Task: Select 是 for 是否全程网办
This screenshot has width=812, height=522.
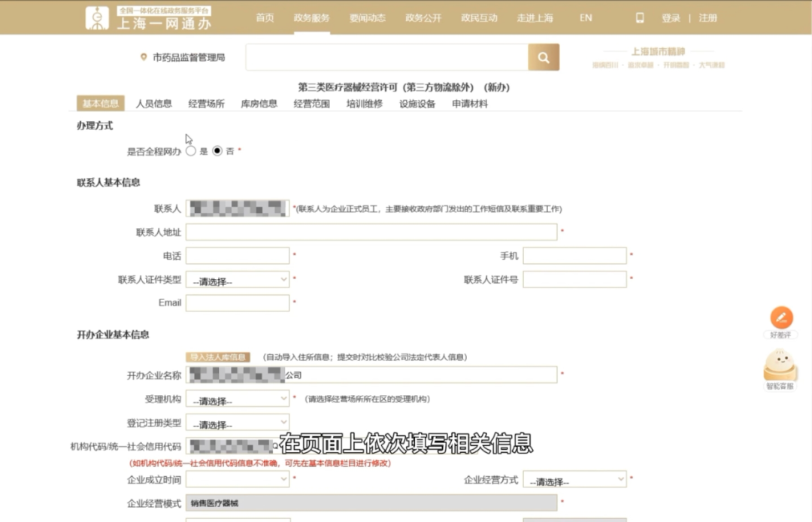Action: (191, 150)
